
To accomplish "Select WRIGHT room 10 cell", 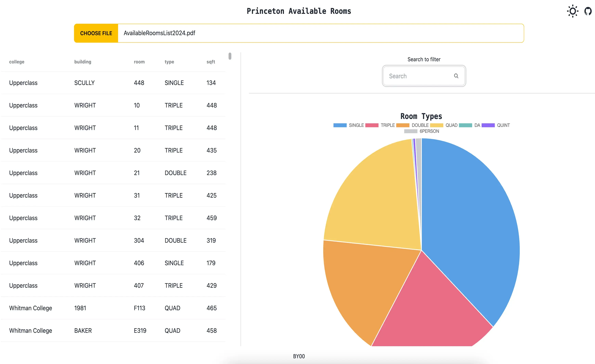I will click(x=137, y=105).
